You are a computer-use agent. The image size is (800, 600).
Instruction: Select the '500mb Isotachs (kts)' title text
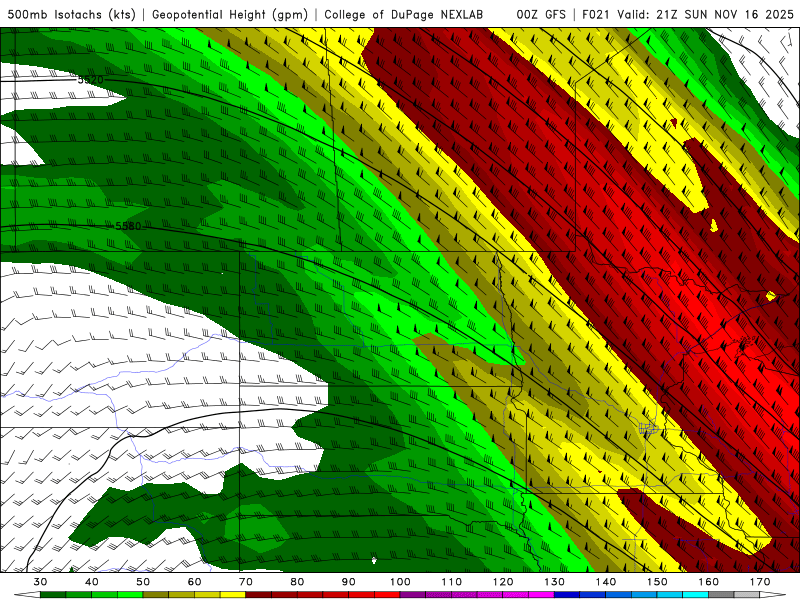pos(71,14)
